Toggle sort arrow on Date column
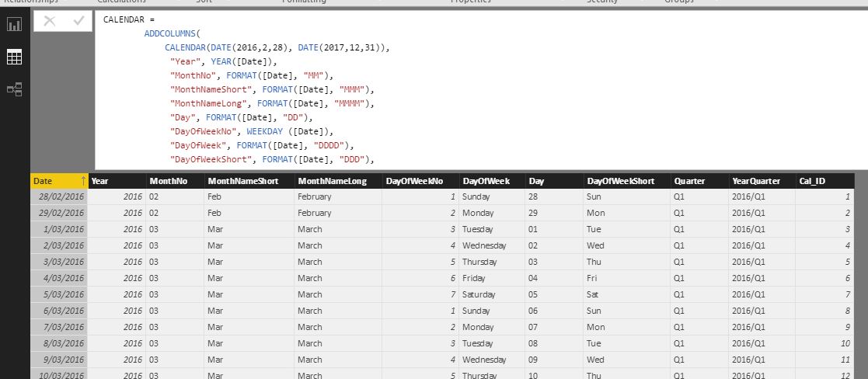 pyautogui.click(x=84, y=181)
